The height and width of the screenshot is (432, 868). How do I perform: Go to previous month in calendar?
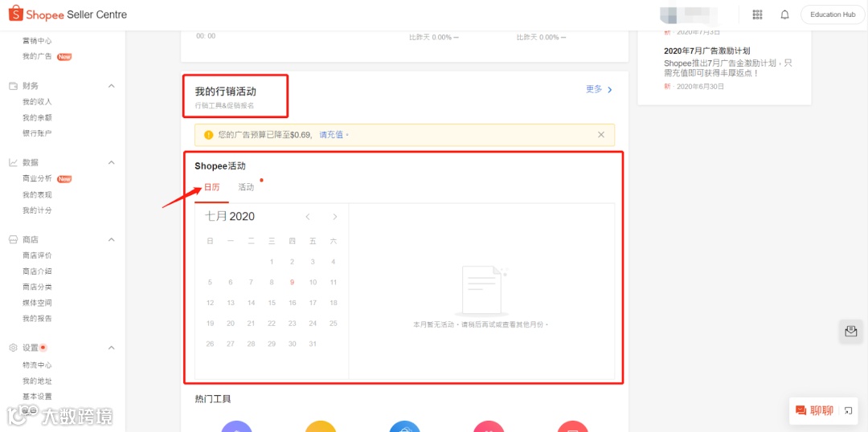(308, 217)
